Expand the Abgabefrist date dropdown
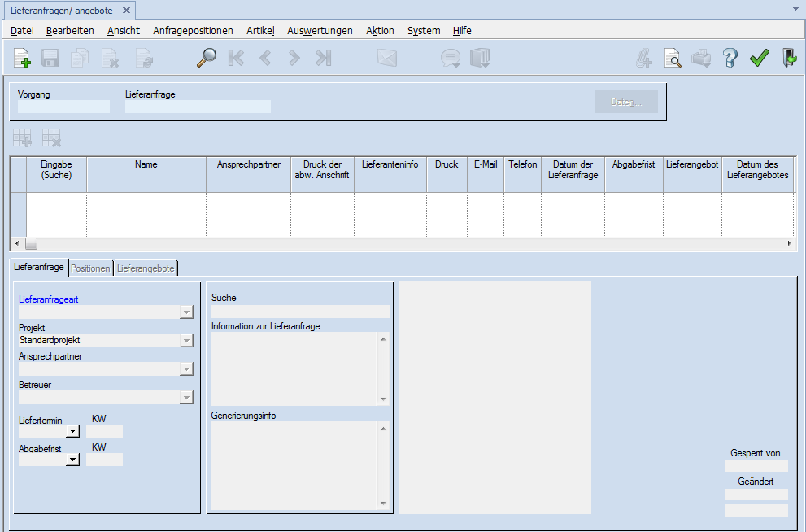 (x=72, y=460)
